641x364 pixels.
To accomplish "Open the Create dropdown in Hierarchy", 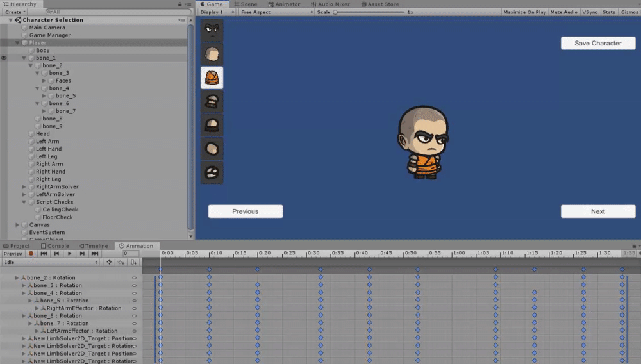I will 15,12.
